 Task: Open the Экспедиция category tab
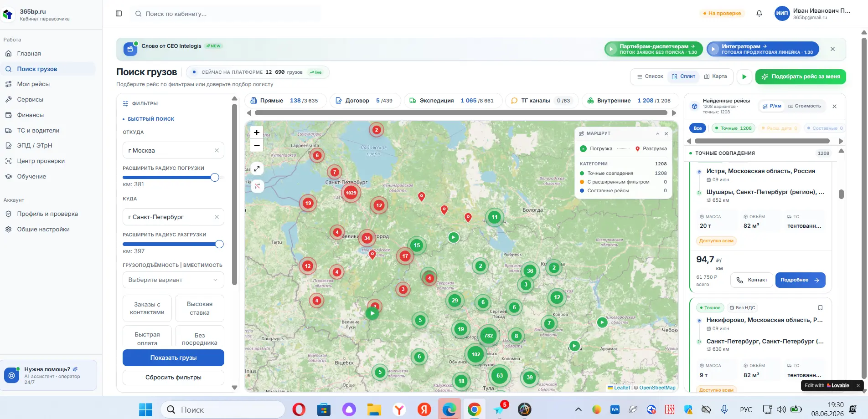click(453, 101)
